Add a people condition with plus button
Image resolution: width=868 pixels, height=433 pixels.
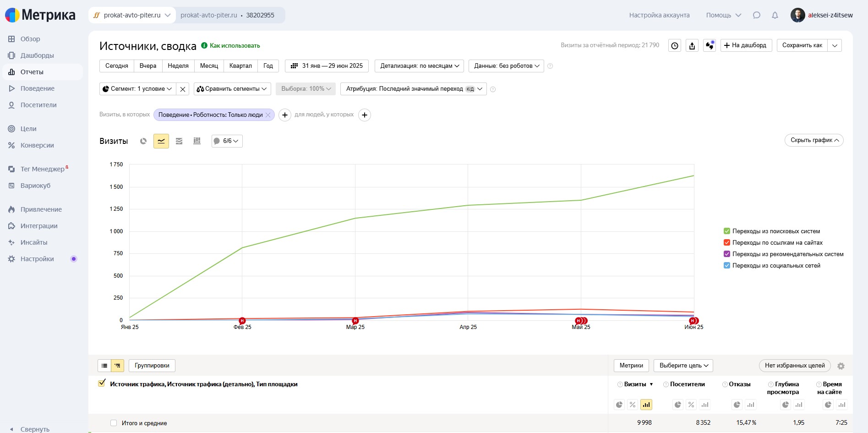click(365, 115)
